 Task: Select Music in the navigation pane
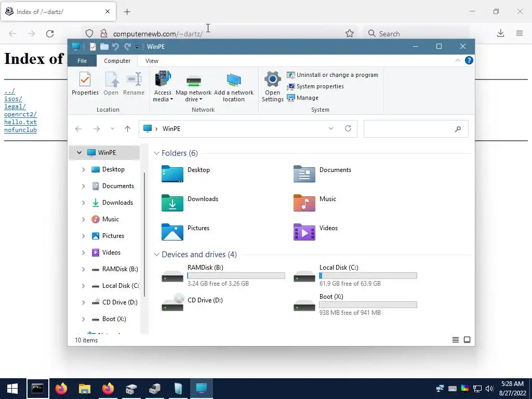pyautogui.click(x=110, y=219)
